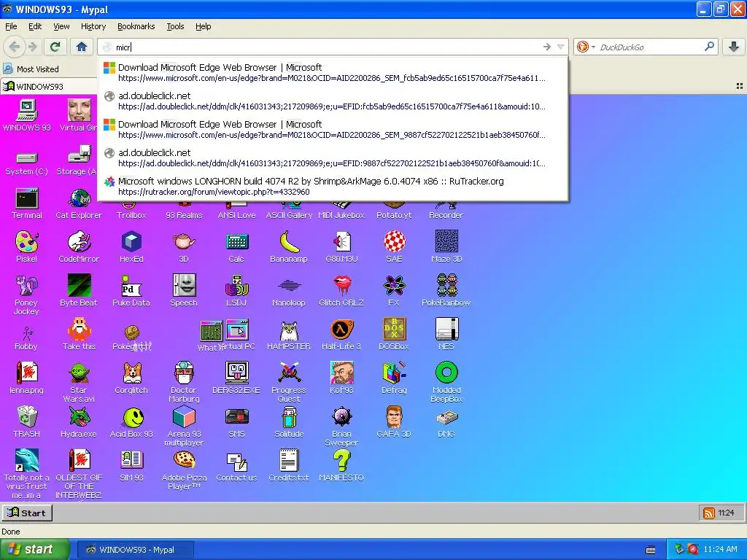
Task: Open the Edit menu
Action: (x=35, y=26)
